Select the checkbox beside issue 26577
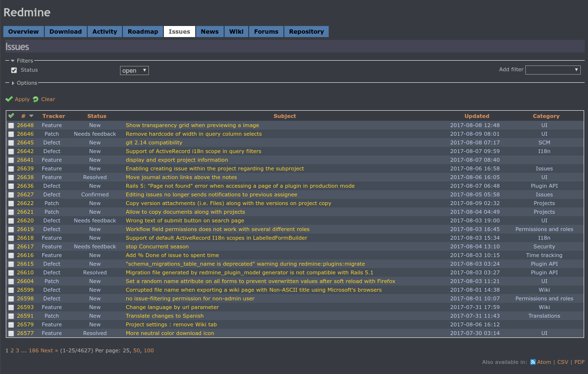 click(x=11, y=333)
